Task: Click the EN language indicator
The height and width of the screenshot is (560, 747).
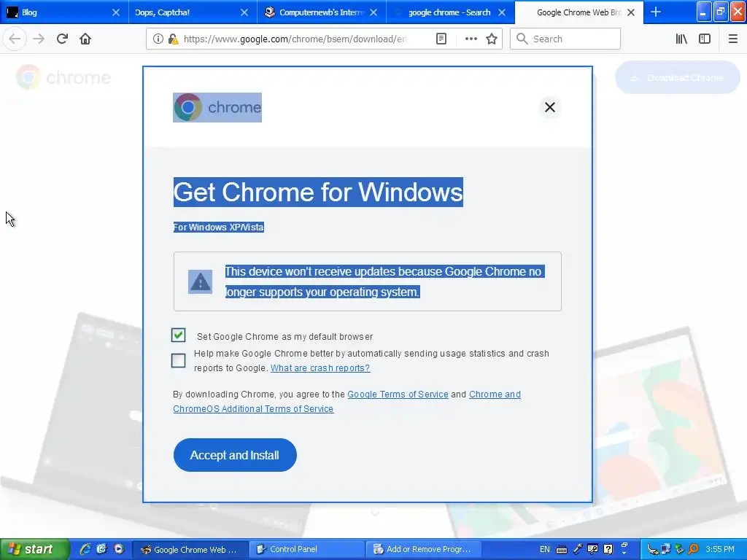Action: coord(544,549)
